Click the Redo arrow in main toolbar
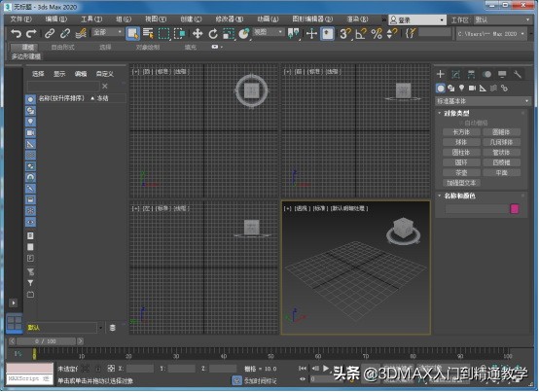The width and height of the screenshot is (539, 392). (31, 33)
